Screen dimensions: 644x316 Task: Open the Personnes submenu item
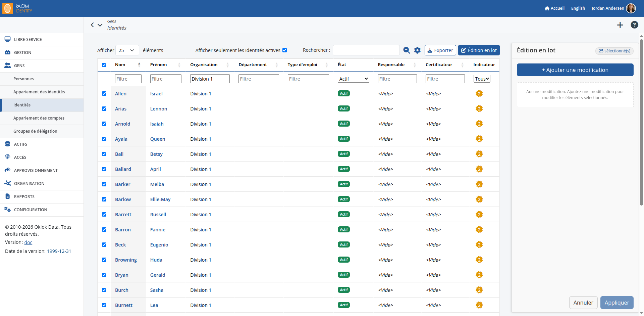(x=42, y=79)
